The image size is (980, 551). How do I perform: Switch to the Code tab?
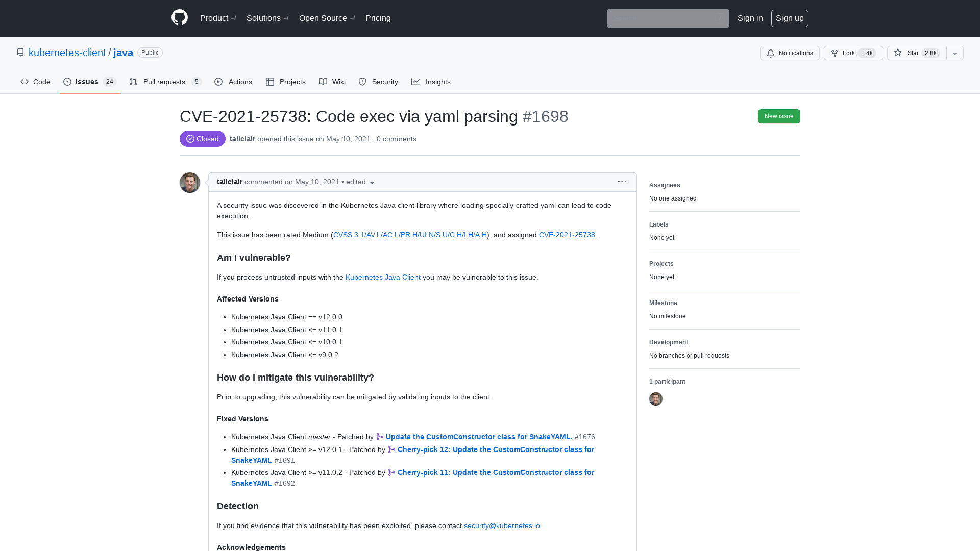tap(35, 82)
